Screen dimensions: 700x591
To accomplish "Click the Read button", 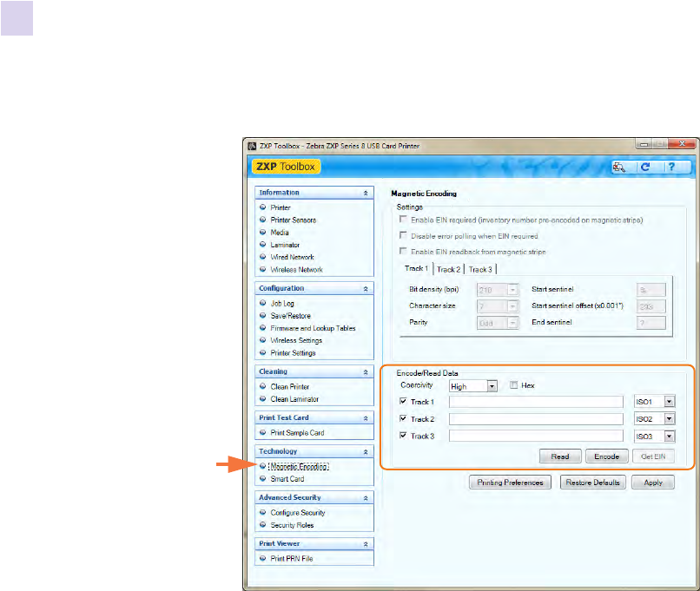I will pos(560,456).
